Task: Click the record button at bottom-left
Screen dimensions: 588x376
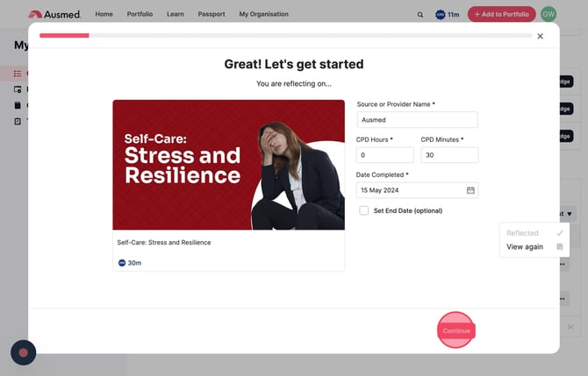Action: click(x=23, y=352)
